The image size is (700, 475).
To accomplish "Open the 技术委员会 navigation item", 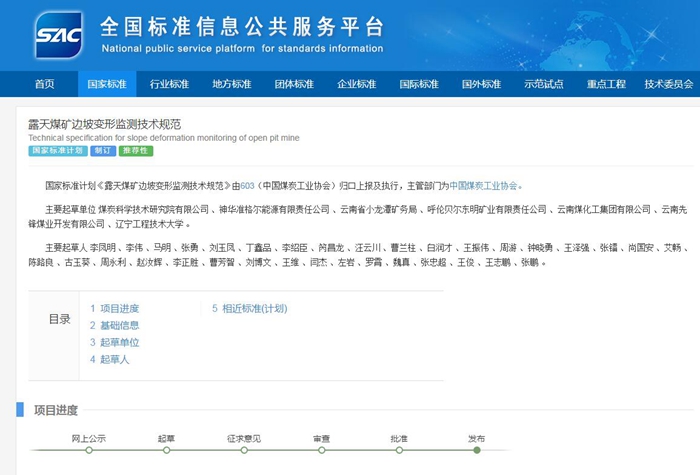I will [x=668, y=85].
